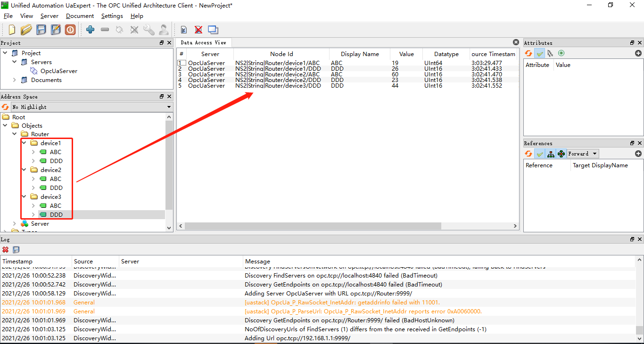Click the Value column header
The width and height of the screenshot is (644, 344).
pyautogui.click(x=406, y=54)
